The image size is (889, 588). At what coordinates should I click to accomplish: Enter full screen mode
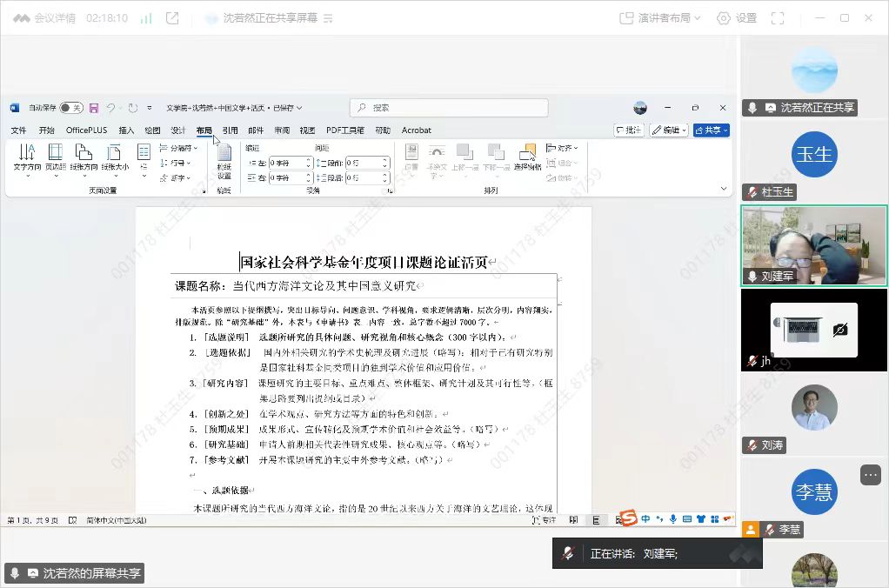click(778, 18)
